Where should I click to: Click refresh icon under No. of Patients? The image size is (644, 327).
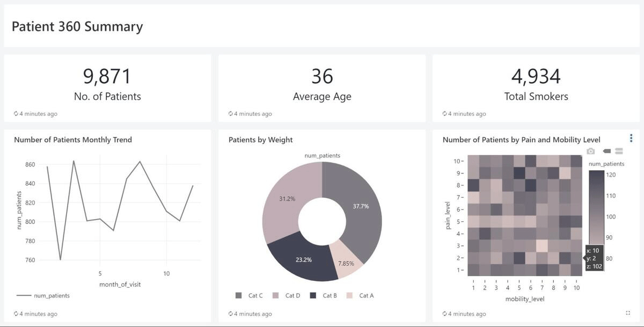pyautogui.click(x=16, y=114)
